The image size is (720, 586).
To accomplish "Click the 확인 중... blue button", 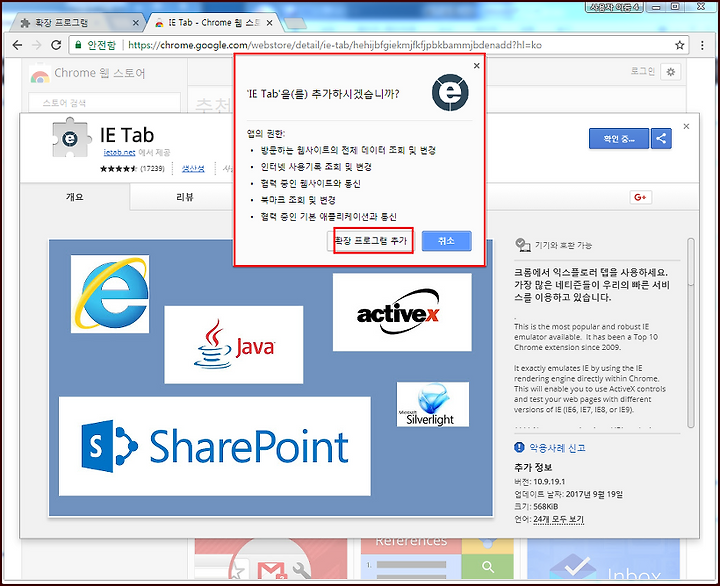I will (619, 138).
